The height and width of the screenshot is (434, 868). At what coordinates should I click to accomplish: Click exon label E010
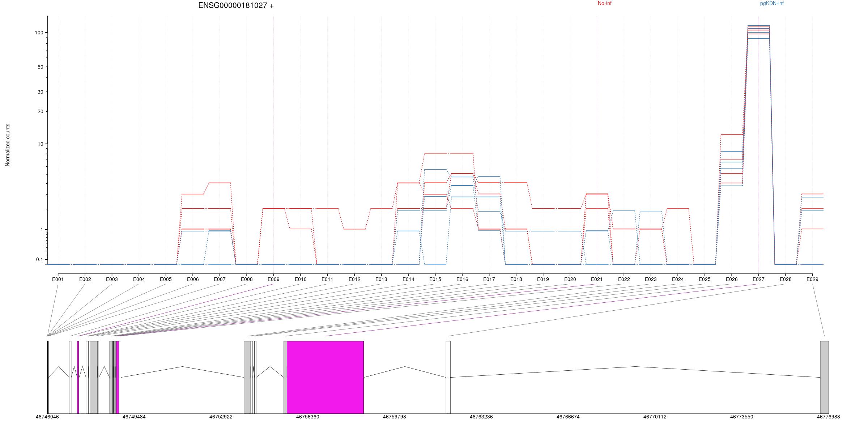click(301, 279)
